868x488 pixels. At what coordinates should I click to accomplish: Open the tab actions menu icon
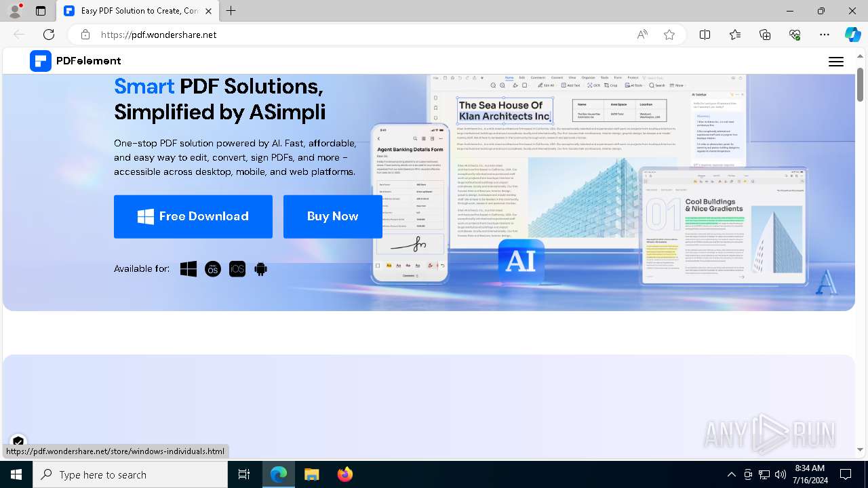coord(41,11)
